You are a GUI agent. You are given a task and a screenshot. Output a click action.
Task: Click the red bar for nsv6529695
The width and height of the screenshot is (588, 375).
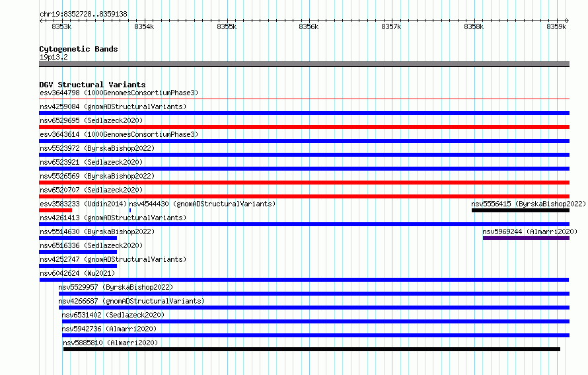coord(304,127)
